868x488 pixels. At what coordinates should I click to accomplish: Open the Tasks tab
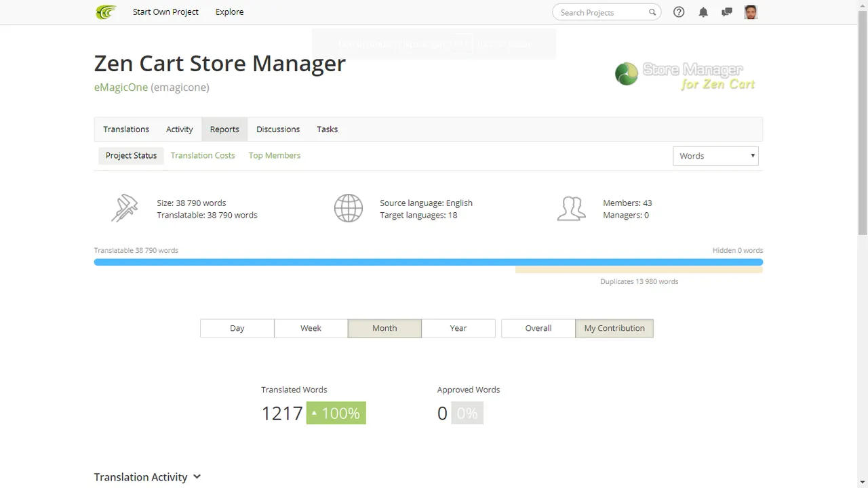pyautogui.click(x=328, y=129)
